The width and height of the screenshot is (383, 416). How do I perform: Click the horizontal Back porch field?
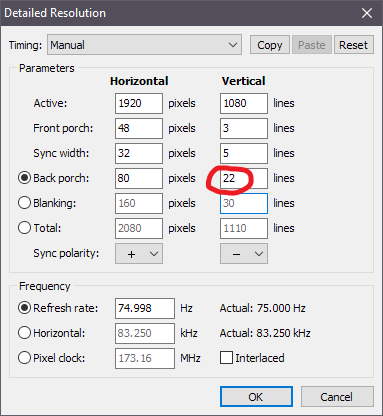pos(139,178)
